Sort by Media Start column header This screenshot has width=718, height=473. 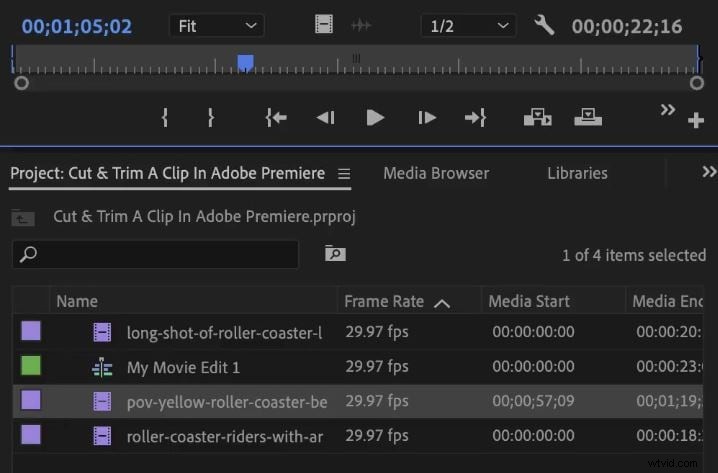coord(529,301)
